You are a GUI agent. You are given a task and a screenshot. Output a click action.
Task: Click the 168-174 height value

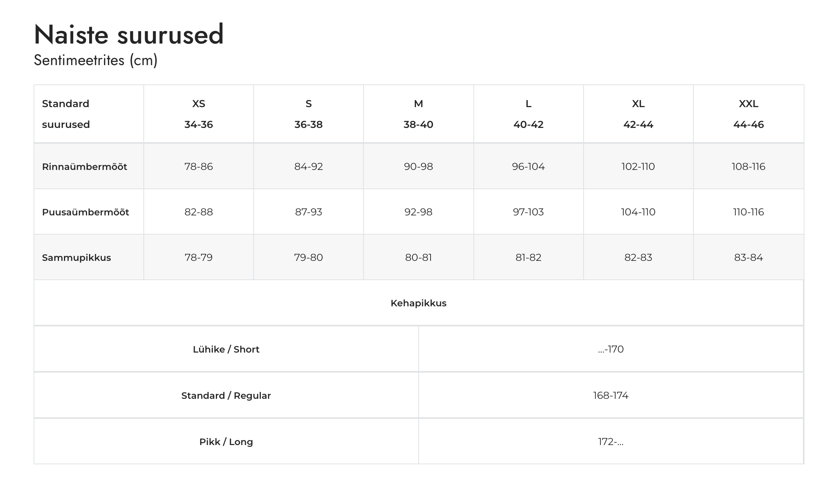[x=611, y=395]
